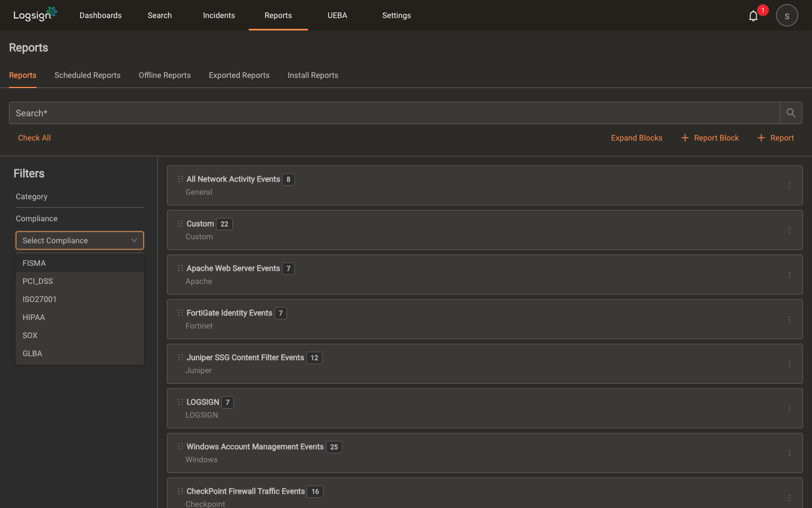Switch to Install Reports tab
The image size is (812, 508).
[x=313, y=75]
